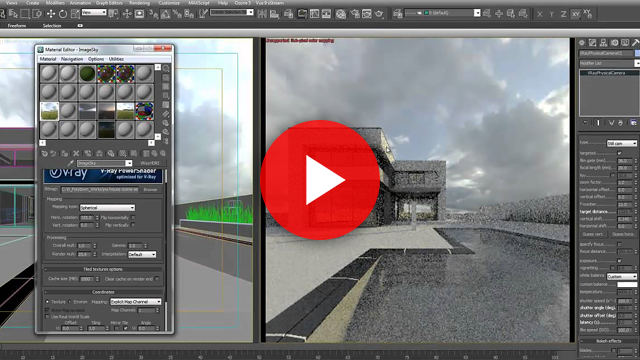
Task: Click the Get Material icon in Material Editor
Action: click(44, 153)
